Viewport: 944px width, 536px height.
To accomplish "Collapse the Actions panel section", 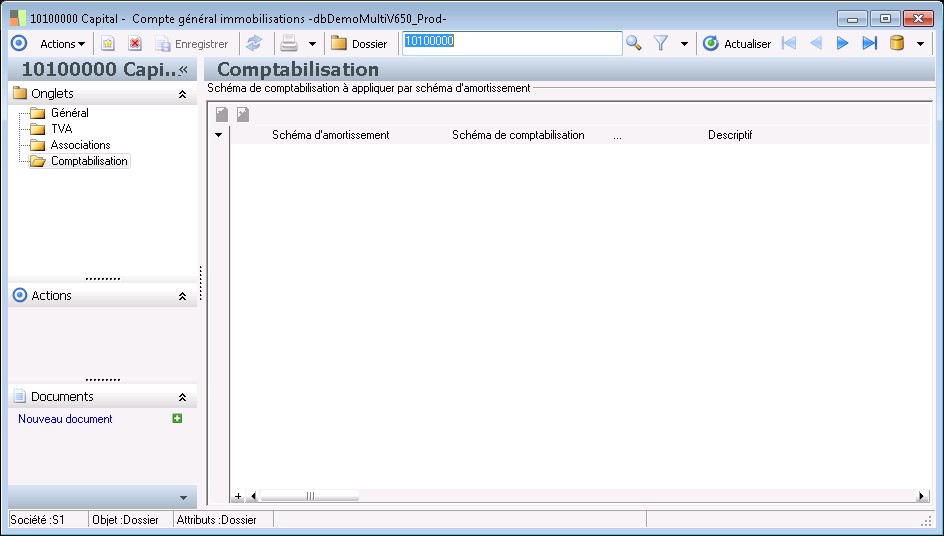I will (182, 296).
